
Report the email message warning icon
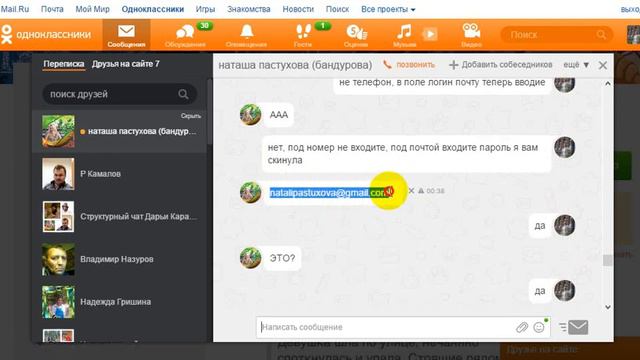(x=421, y=191)
